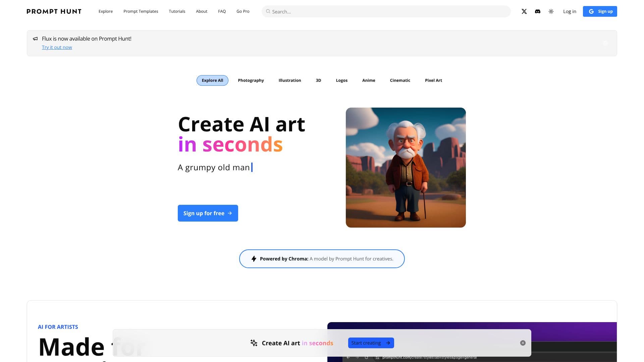This screenshot has height=362, width=644.
Task: Click the grumpy old man artwork
Action: pyautogui.click(x=406, y=168)
